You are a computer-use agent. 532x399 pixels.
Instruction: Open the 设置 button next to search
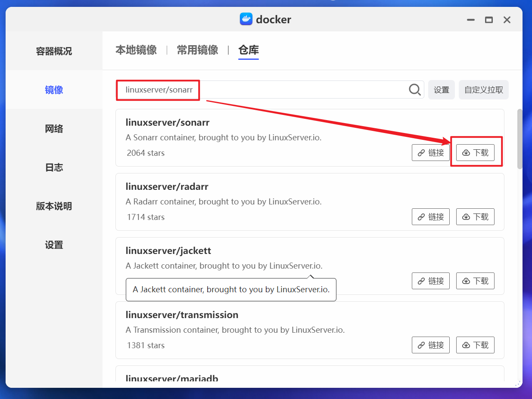click(442, 90)
